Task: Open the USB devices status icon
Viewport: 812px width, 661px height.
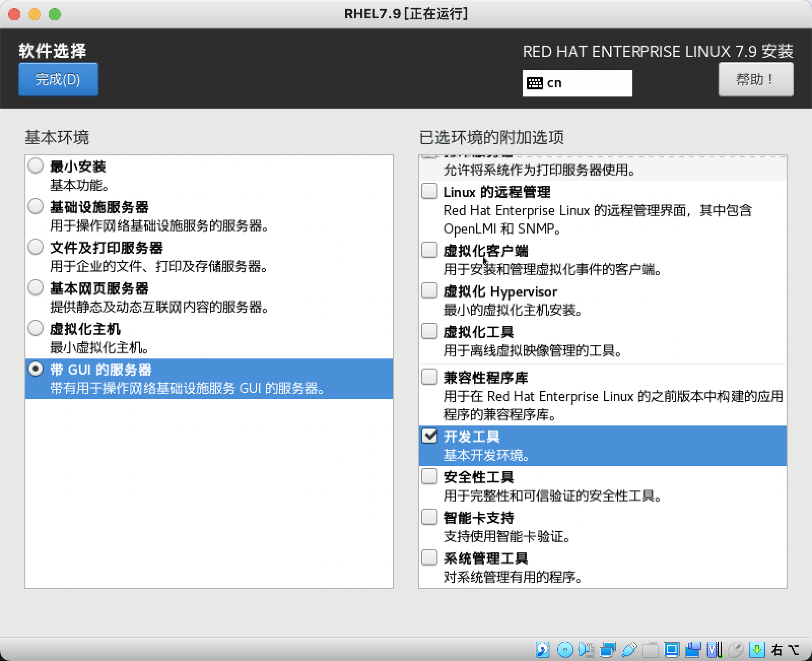Action: pos(629,649)
